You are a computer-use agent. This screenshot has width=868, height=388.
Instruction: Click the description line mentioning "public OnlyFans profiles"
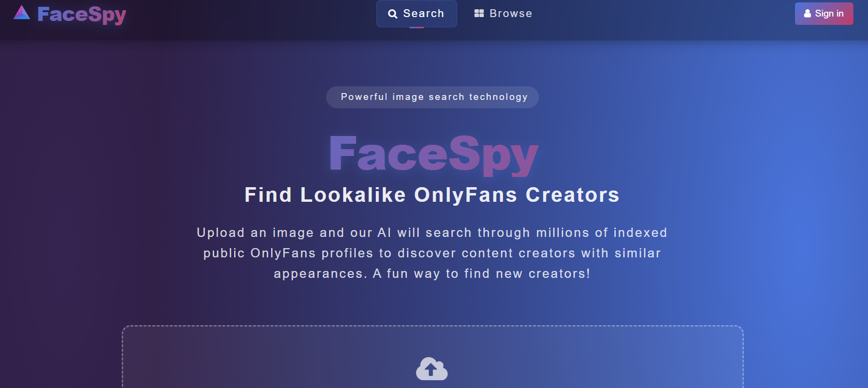click(432, 253)
